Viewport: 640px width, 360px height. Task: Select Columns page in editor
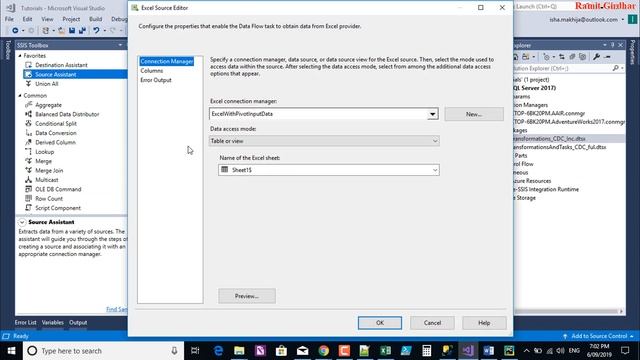coord(151,71)
